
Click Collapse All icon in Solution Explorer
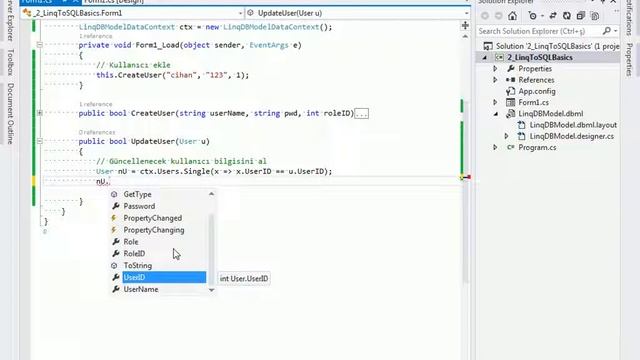click(x=580, y=16)
